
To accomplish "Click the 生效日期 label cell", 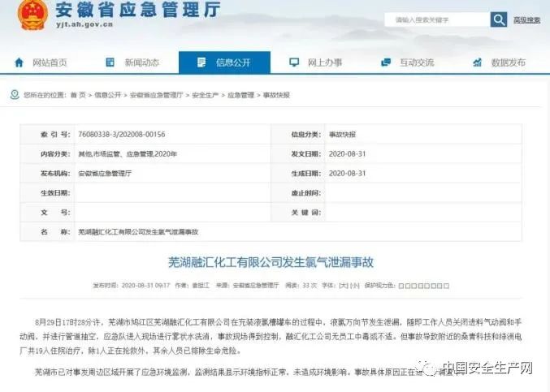I will (x=47, y=192).
